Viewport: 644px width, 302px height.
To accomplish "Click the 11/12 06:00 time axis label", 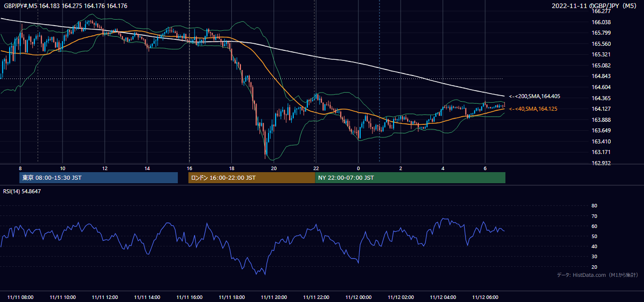I will [x=485, y=297].
